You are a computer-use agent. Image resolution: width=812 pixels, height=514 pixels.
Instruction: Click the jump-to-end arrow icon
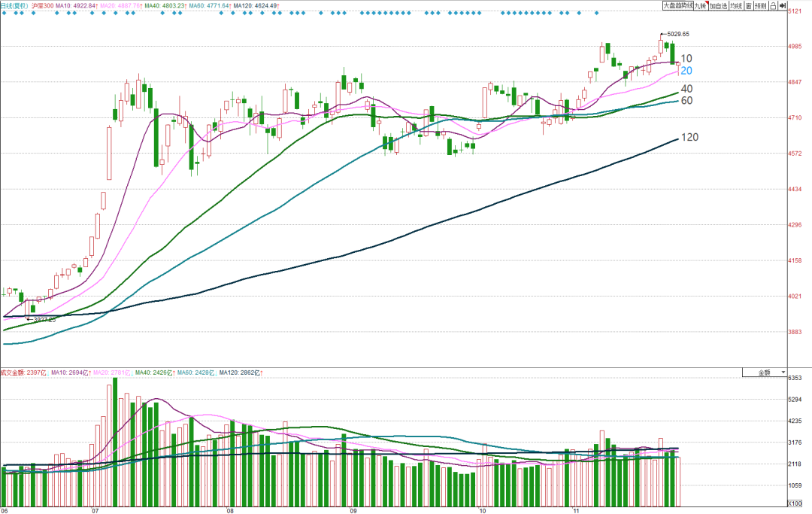pyautogui.click(x=783, y=6)
